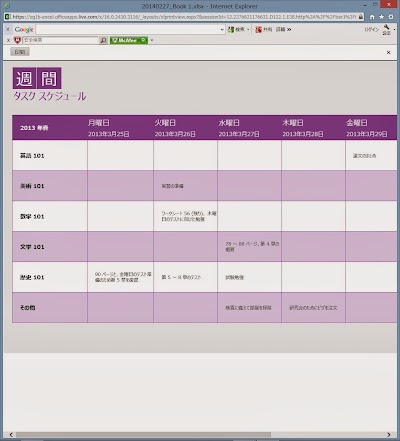Open Favorites star icon
This screenshot has height=441, width=400.
[381, 17]
